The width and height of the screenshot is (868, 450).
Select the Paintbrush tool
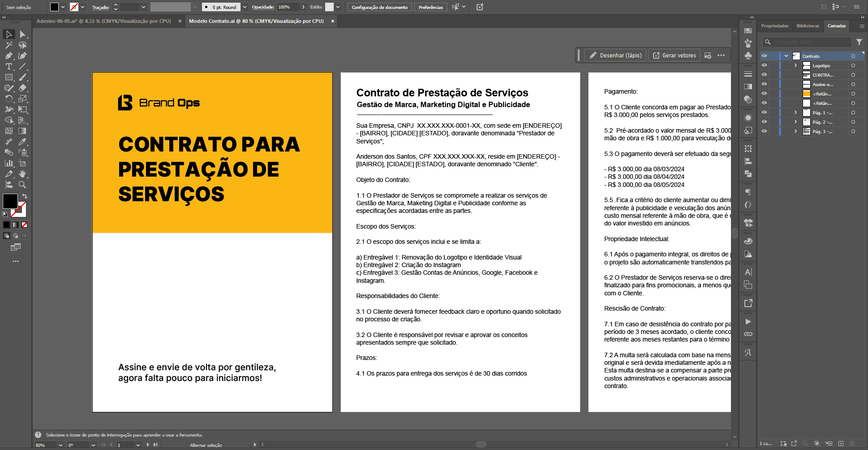click(x=23, y=78)
